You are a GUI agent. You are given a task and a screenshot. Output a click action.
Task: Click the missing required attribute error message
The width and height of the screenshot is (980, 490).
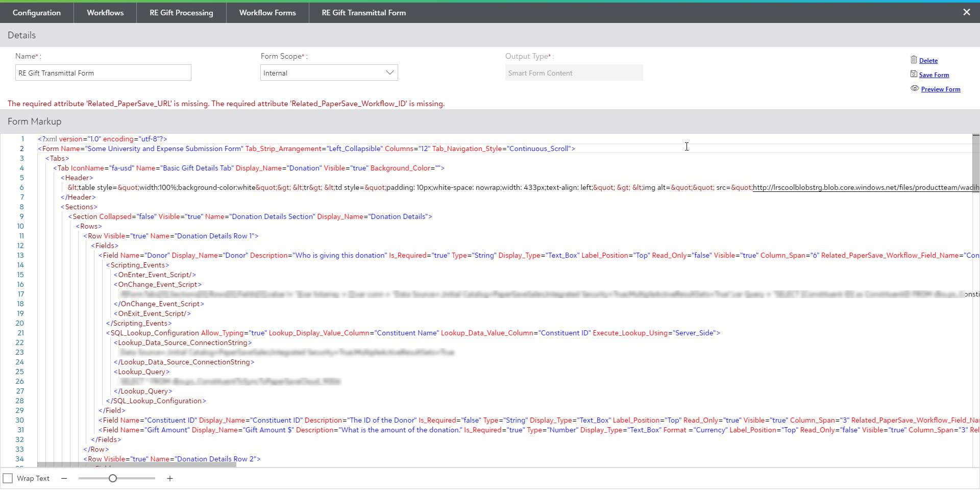coord(226,104)
